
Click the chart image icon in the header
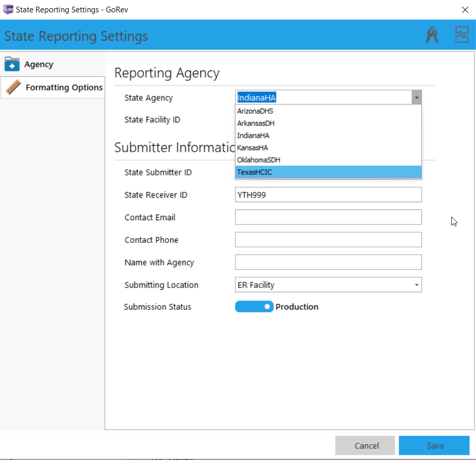click(x=462, y=34)
